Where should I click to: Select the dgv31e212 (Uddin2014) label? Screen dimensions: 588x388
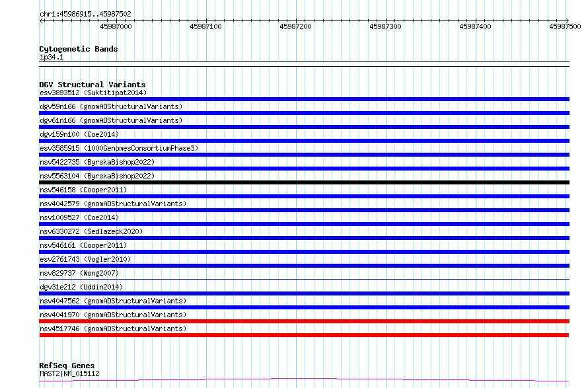(81, 287)
